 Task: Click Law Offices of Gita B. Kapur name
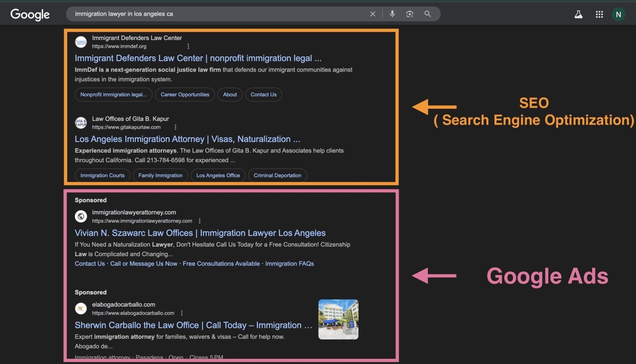(131, 119)
